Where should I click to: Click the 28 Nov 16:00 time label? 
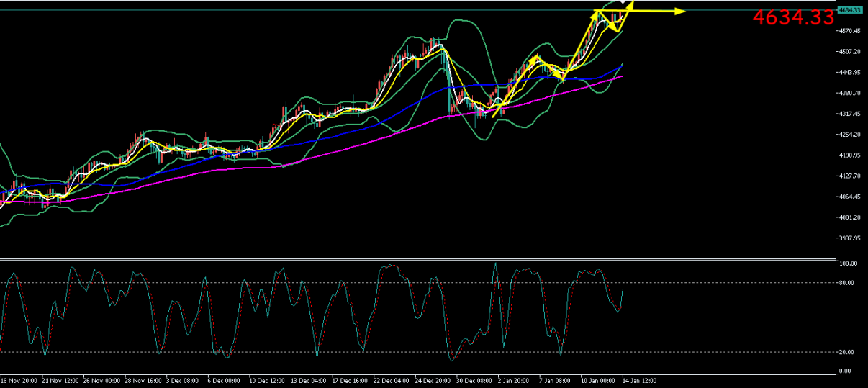[143, 380]
